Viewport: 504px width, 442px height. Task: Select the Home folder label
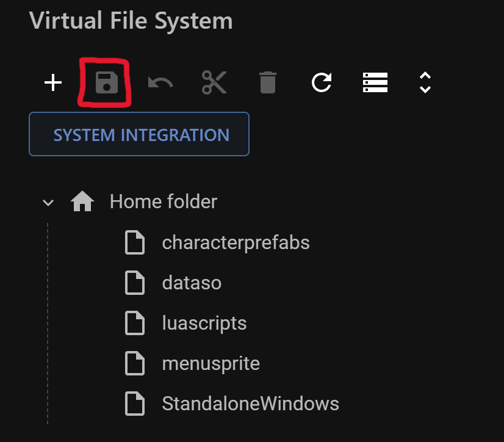coord(164,201)
